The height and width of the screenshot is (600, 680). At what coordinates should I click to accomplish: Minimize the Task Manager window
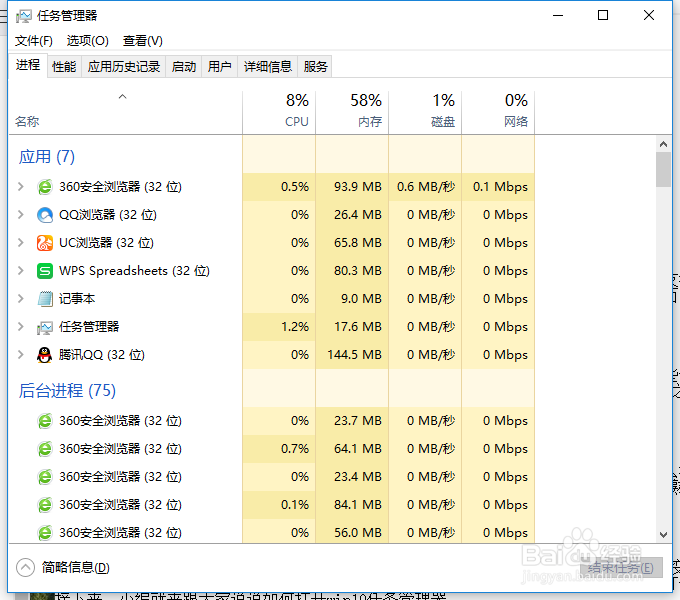pyautogui.click(x=558, y=16)
